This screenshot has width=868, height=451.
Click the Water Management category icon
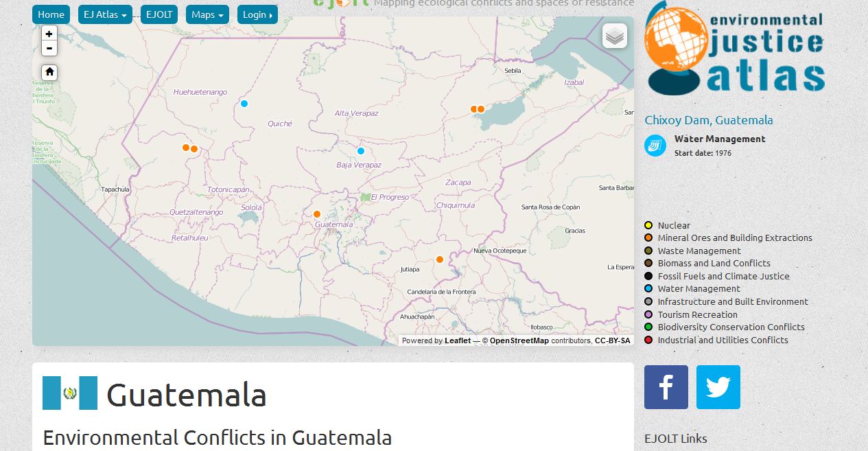(x=655, y=146)
